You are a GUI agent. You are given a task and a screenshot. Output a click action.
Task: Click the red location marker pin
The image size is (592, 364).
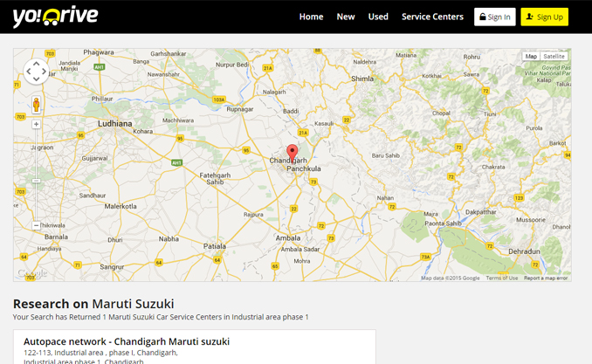tap(292, 152)
